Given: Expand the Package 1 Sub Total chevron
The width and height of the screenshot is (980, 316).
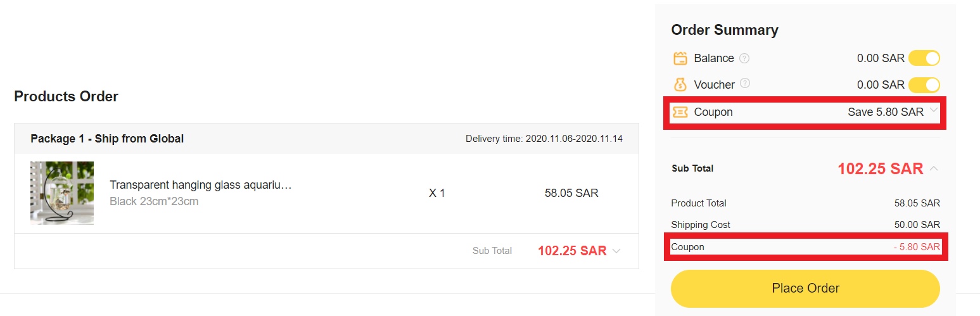Looking at the screenshot, I should [616, 251].
